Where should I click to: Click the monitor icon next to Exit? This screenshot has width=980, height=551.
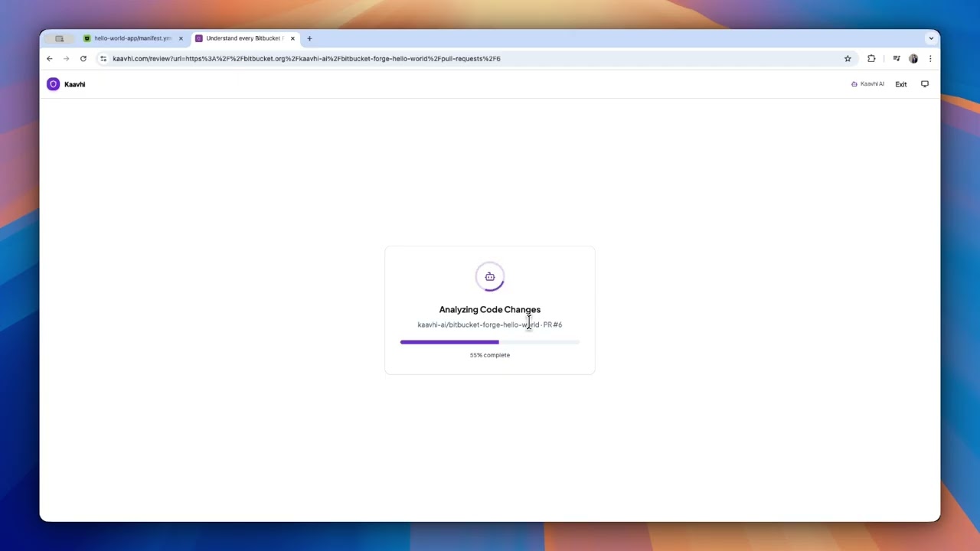tap(925, 84)
